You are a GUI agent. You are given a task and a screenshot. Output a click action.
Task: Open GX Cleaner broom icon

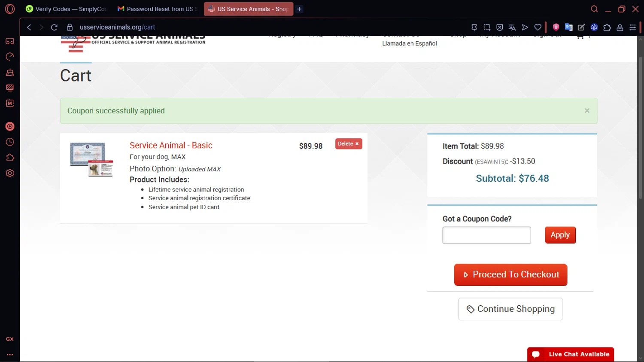[10, 72]
